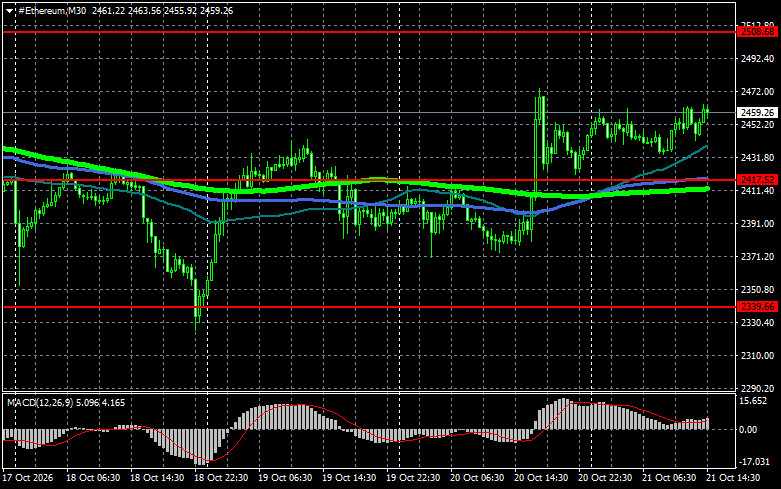
Task: Click the time axis label 20 Oct 06:30
Action: point(477,478)
